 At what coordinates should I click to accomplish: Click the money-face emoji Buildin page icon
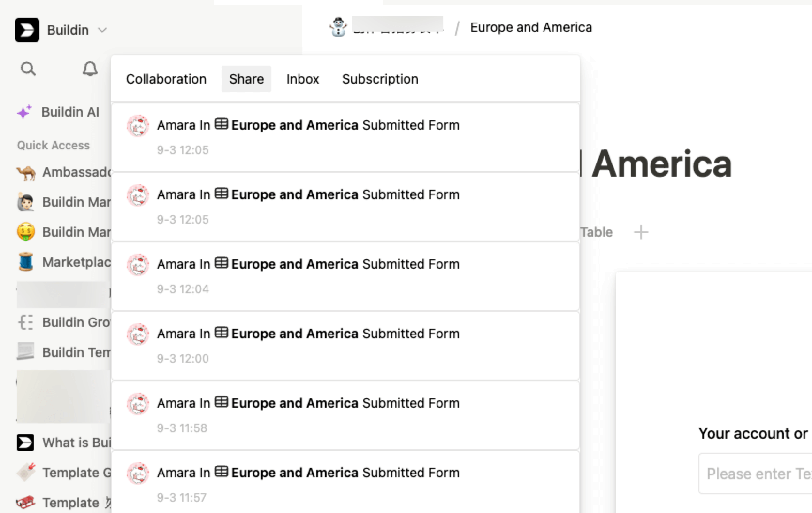[x=26, y=232]
